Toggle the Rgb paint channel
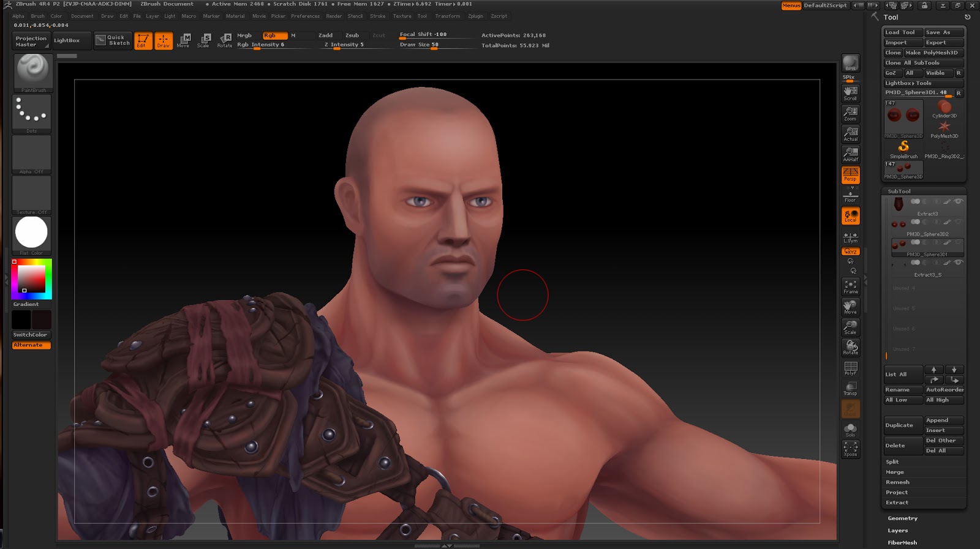The image size is (980, 549). point(275,35)
